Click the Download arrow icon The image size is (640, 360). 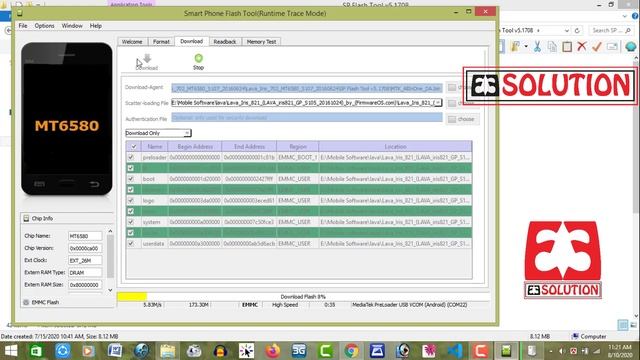coord(147,58)
